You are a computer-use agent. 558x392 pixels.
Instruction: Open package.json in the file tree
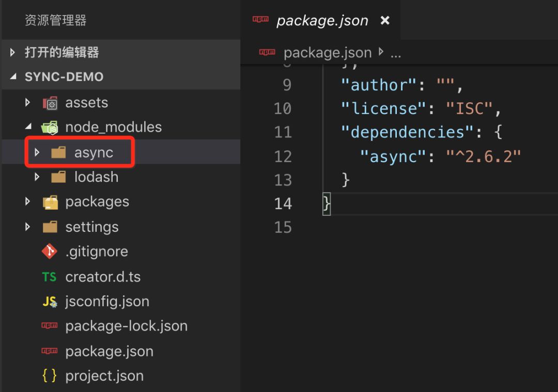tap(109, 351)
